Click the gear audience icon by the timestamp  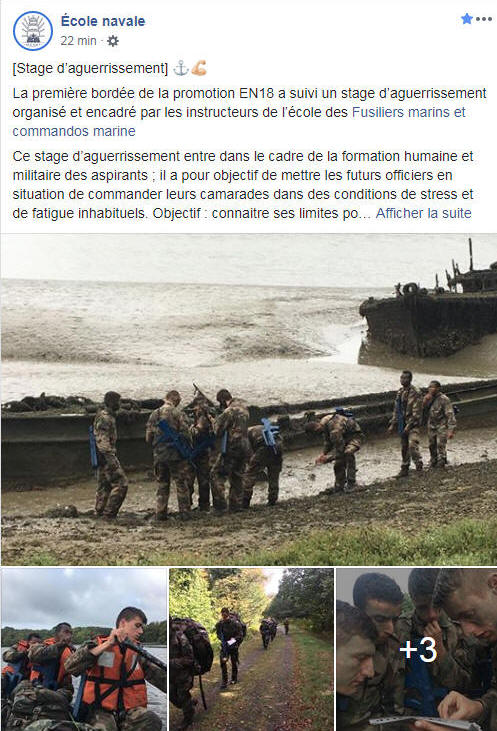point(113,41)
